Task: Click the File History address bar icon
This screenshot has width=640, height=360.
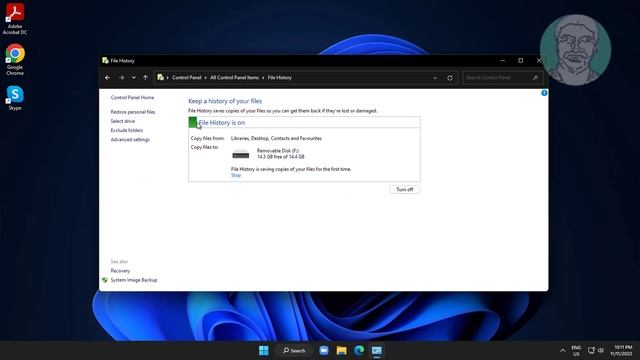Action: click(x=160, y=77)
